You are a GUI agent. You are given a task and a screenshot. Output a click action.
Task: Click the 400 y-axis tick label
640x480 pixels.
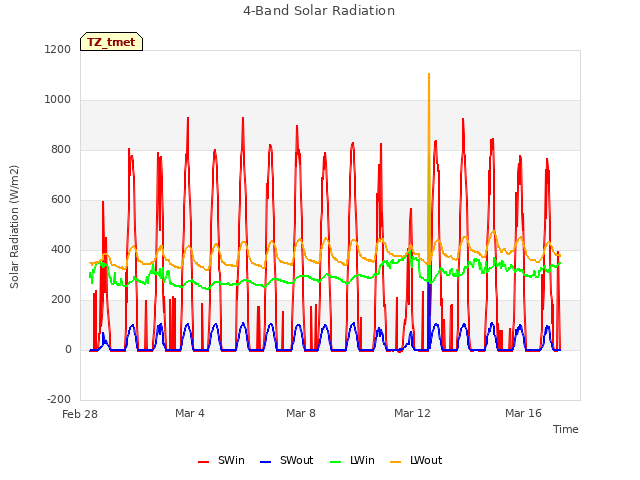pos(61,250)
